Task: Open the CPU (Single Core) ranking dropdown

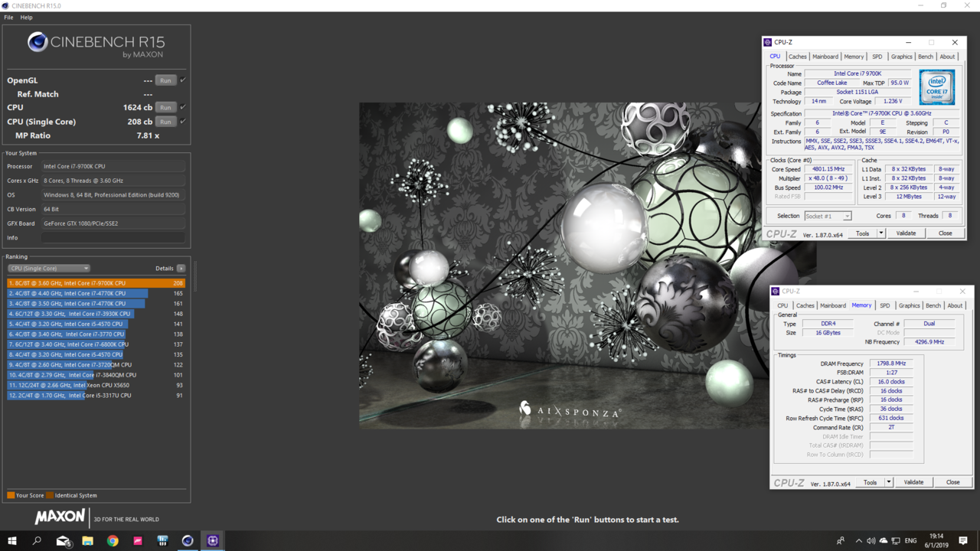Action: click(x=49, y=269)
